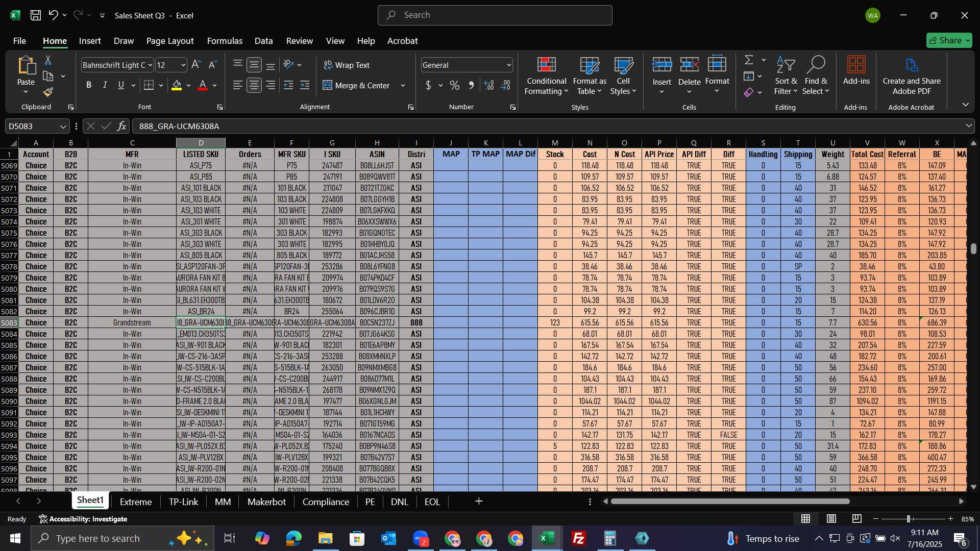Viewport: 980px width, 551px height.
Task: Expand the Name Box dropdown arrow
Action: tap(63, 127)
